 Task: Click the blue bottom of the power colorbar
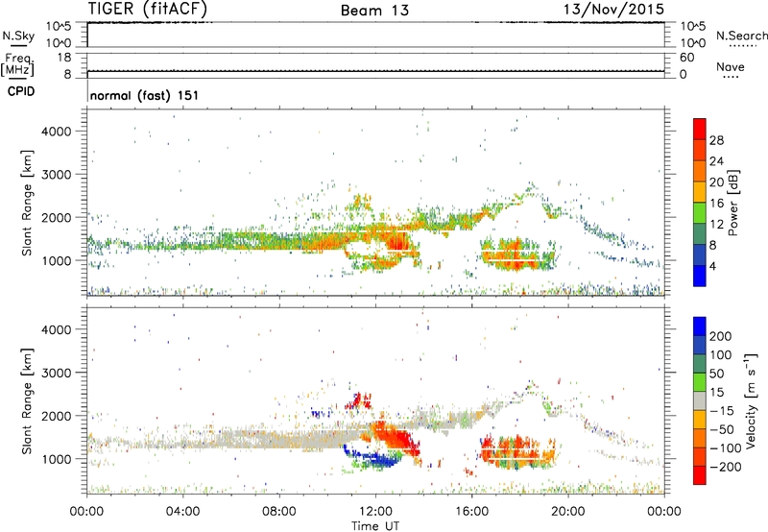click(x=700, y=276)
